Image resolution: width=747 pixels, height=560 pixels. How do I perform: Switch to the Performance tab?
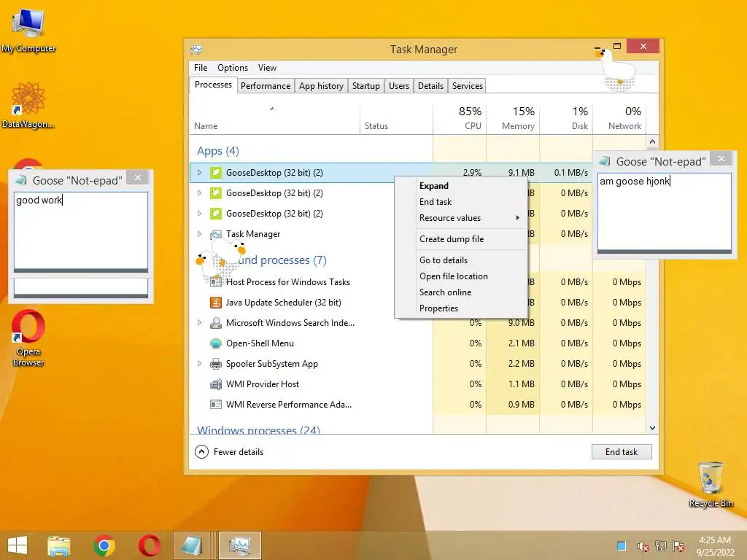(x=266, y=86)
